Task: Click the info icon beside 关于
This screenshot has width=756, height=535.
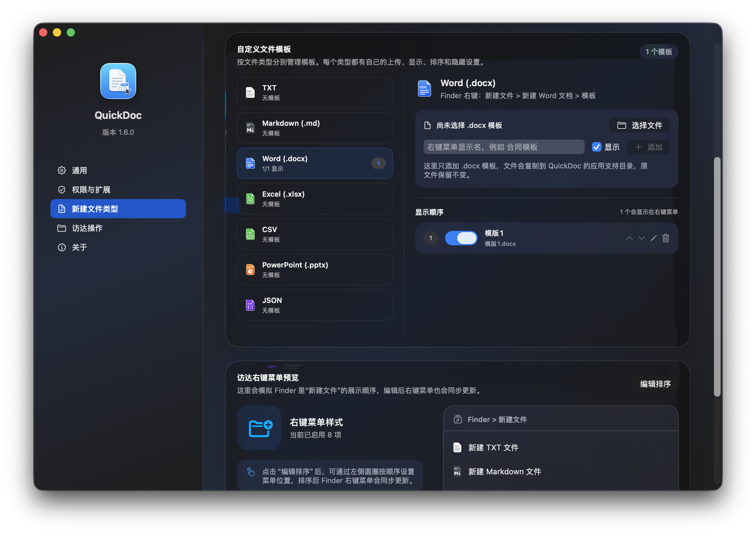Action: tap(61, 247)
